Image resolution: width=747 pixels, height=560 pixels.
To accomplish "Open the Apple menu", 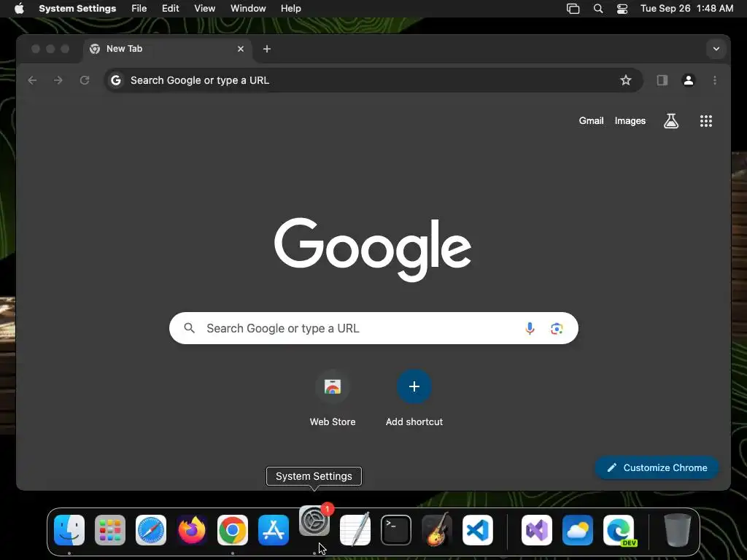I will pyautogui.click(x=19, y=9).
